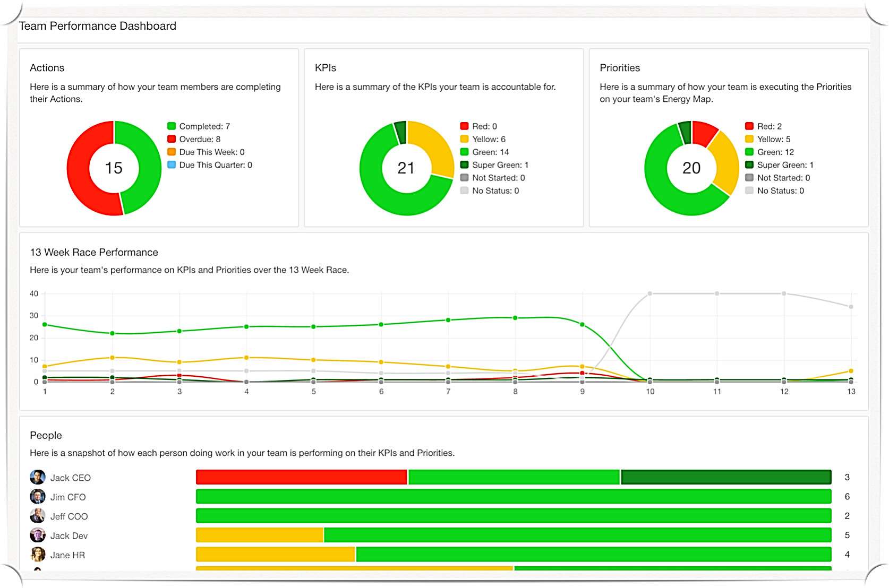The image size is (889, 588).
Task: Click yellow line point at week 13
Action: 851,371
